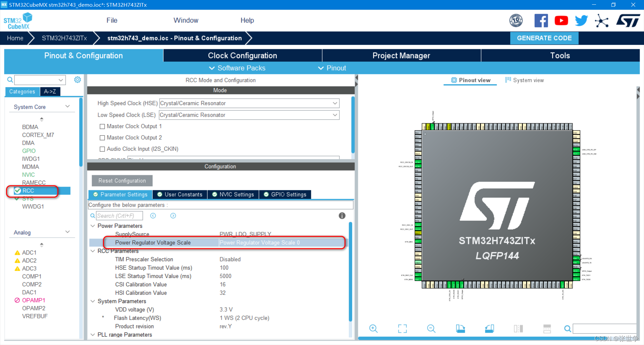
Task: Switch to System view
Action: (524, 80)
